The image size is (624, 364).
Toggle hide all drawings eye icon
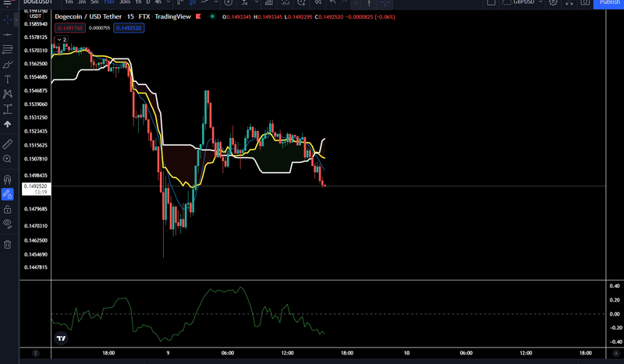point(7,224)
